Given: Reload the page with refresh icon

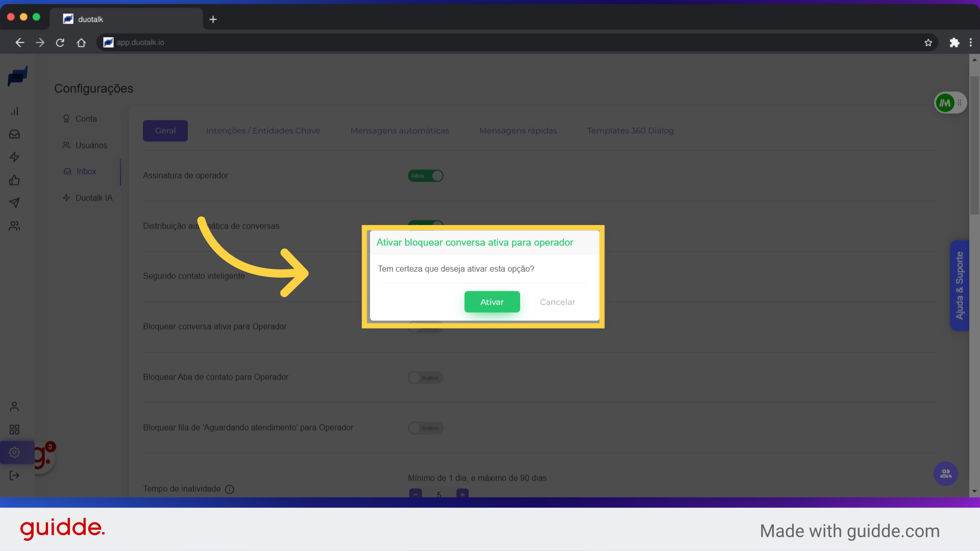Looking at the screenshot, I should (x=60, y=43).
